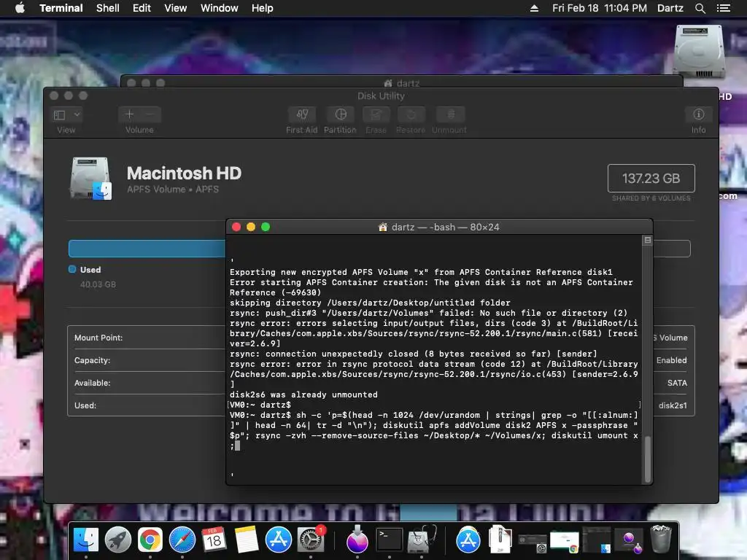The height and width of the screenshot is (560, 747).
Task: Click the eject icon in the menu bar
Action: click(534, 8)
